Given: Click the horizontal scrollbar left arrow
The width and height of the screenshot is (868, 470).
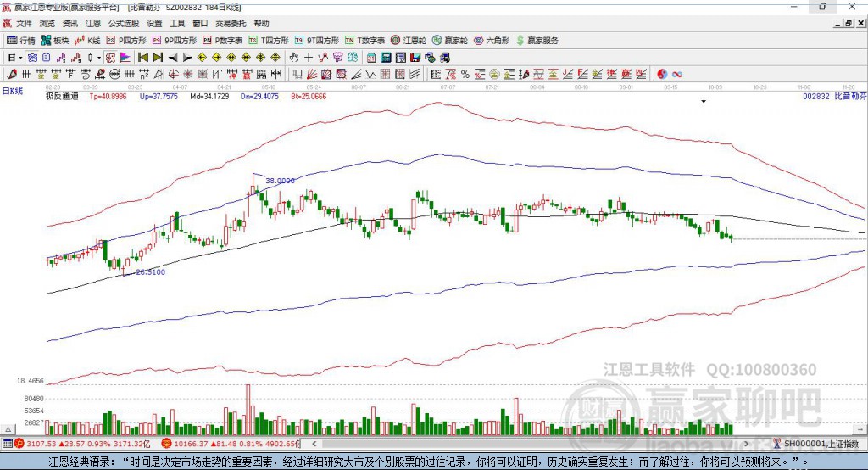Looking at the screenshot, I should [314, 444].
